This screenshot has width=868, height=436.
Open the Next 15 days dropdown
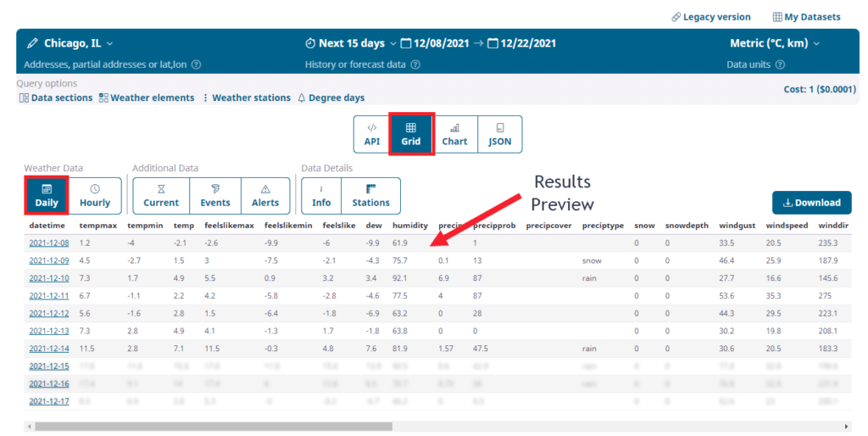click(351, 43)
